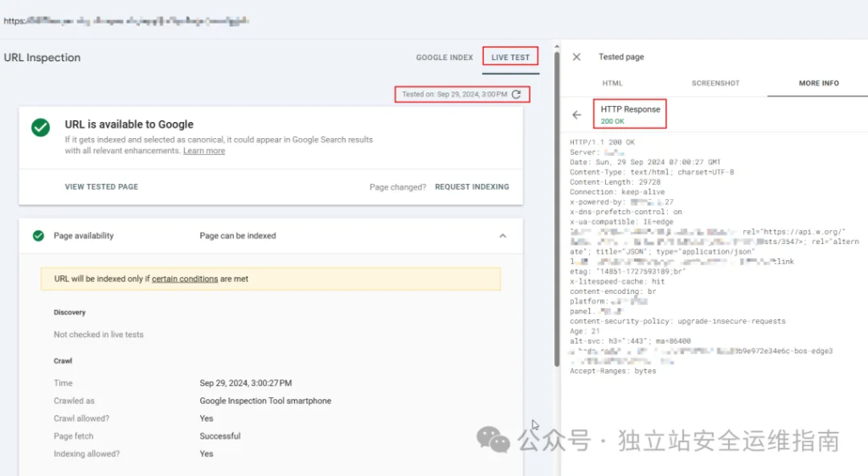Open the Screenshot tab
The width and height of the screenshot is (868, 476).
[715, 83]
